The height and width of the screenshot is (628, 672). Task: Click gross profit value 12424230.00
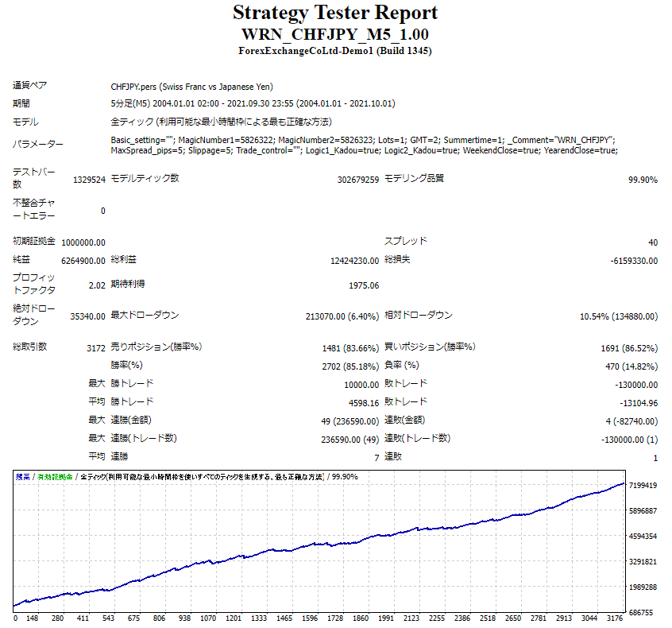354,261
